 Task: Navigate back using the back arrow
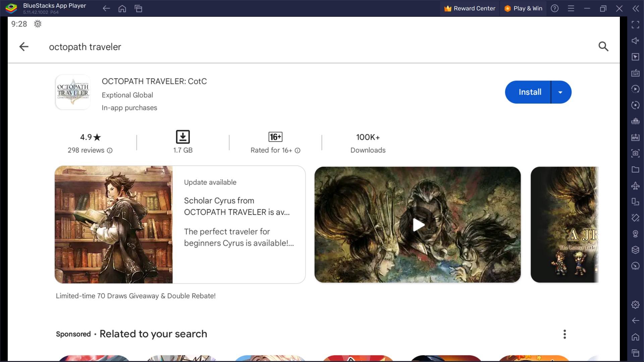click(x=24, y=46)
